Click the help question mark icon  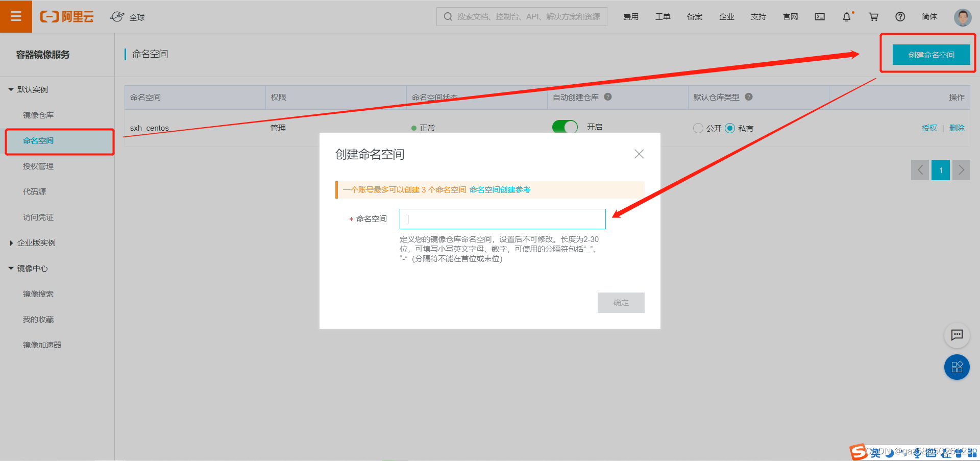900,16
